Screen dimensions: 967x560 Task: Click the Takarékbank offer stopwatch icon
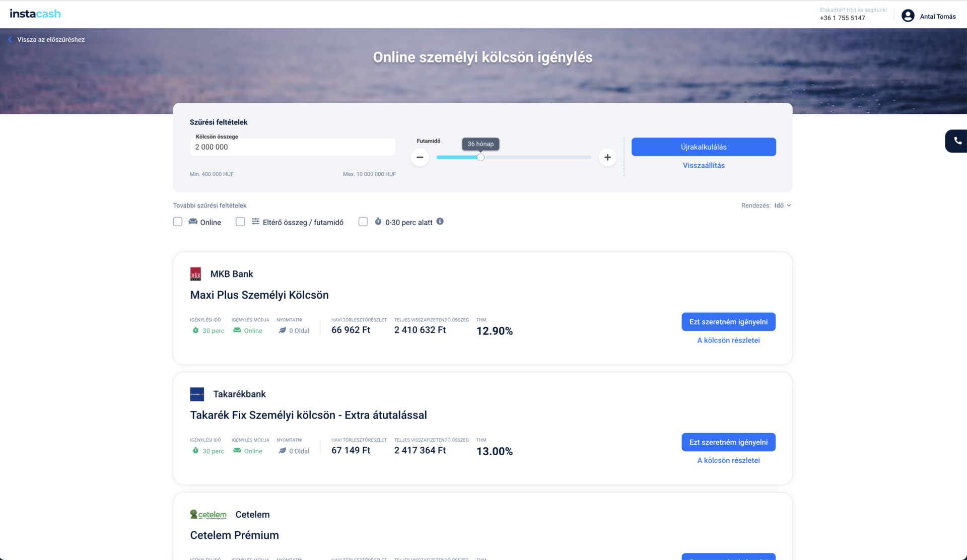(195, 451)
